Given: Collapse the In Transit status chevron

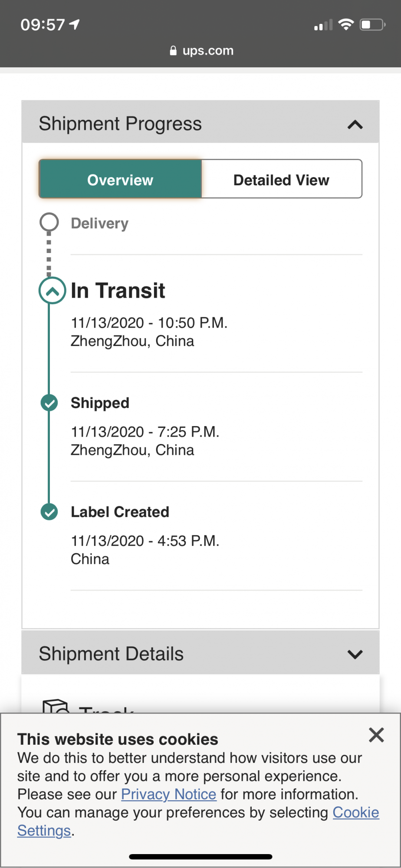Looking at the screenshot, I should (x=52, y=291).
